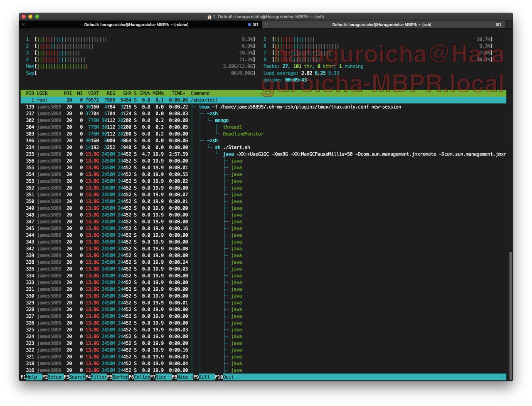Close the rclone terminal tab
Image resolution: width=532 pixels, height=406 pixels.
pos(24,25)
